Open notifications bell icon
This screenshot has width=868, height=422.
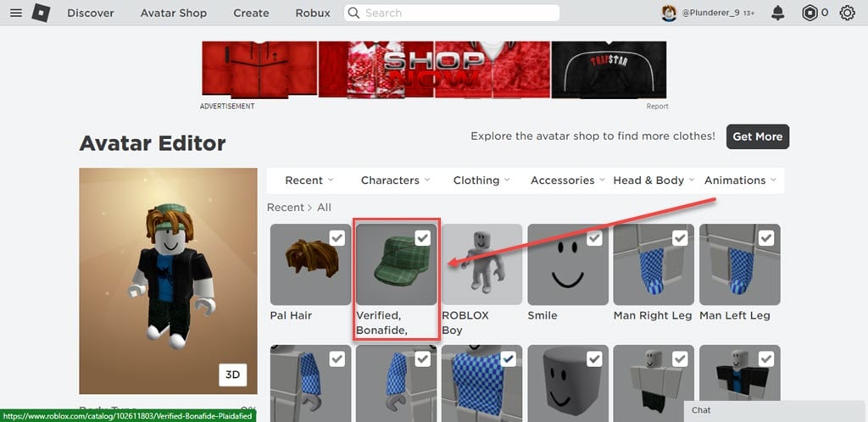[x=778, y=13]
